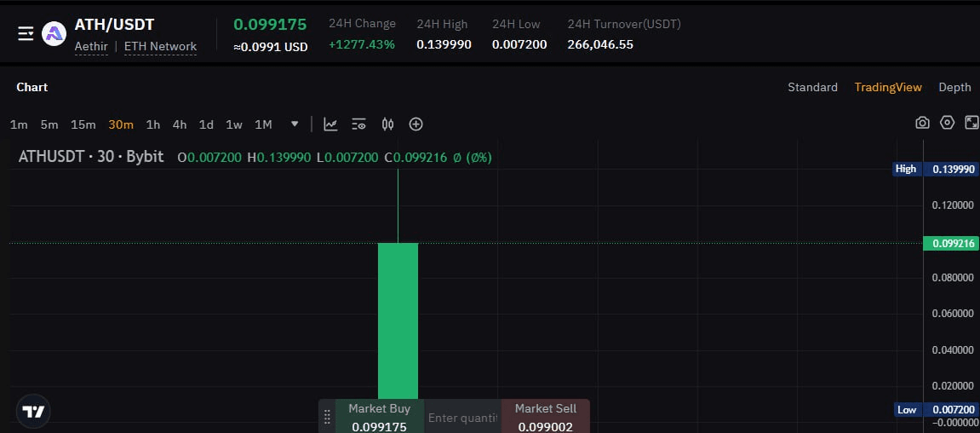The height and width of the screenshot is (433, 980).
Task: Click the 24H Low value 0.007200 in header
Action: click(x=519, y=44)
